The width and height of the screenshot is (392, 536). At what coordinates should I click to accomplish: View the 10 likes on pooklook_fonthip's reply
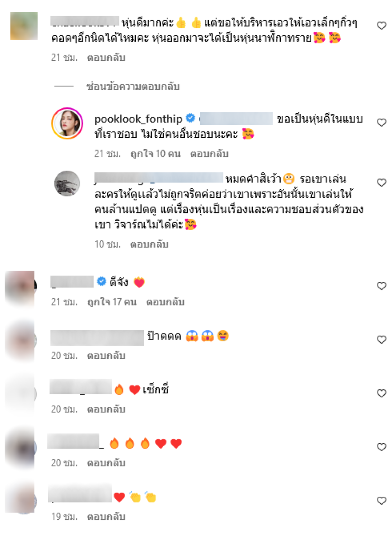coord(155,154)
